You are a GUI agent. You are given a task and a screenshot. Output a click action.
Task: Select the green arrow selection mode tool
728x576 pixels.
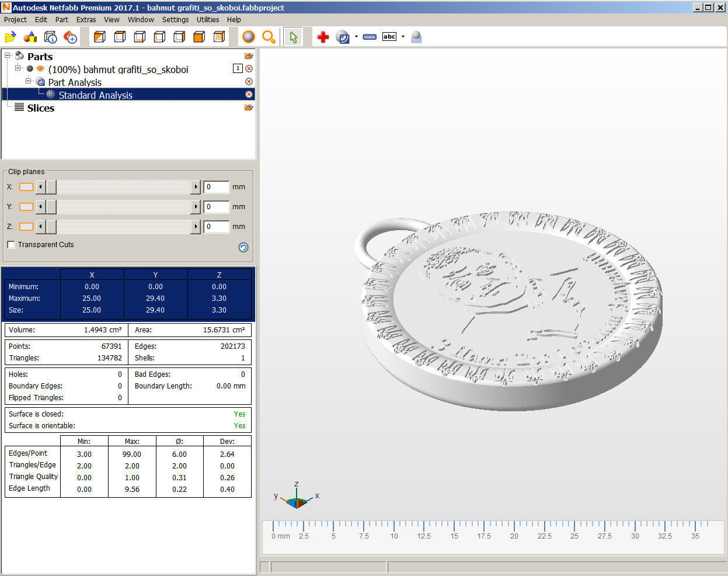click(x=293, y=37)
